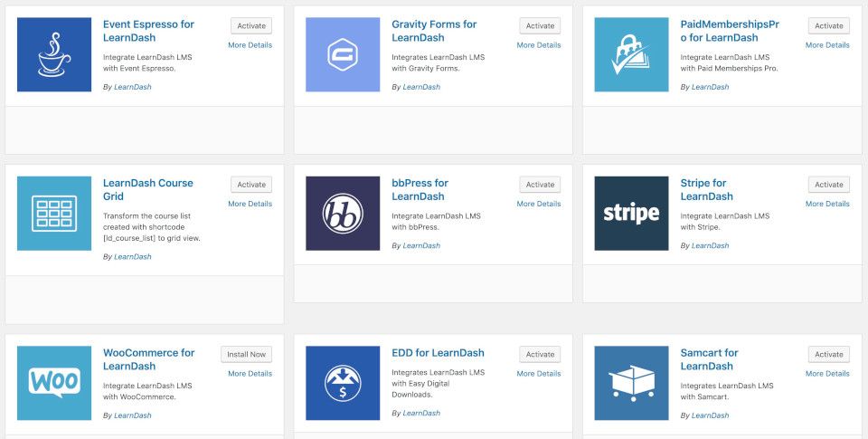Click LearnDash author link under bbPress

tap(421, 245)
